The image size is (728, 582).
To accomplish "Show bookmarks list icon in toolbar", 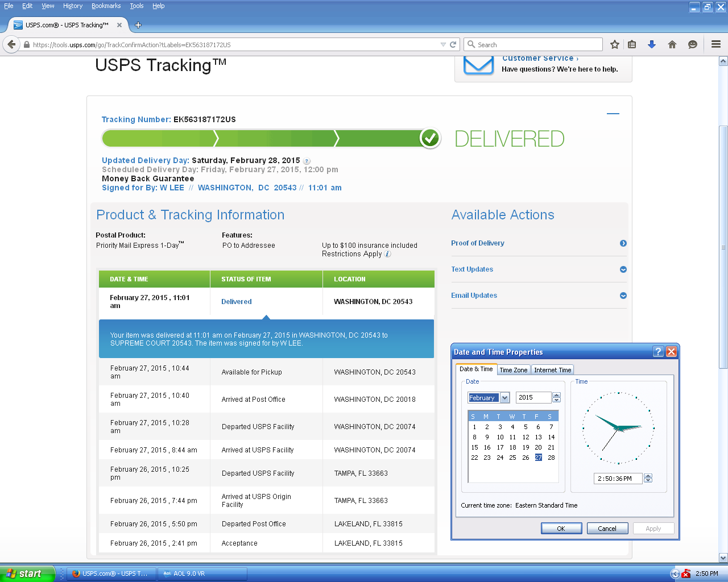I will [632, 44].
